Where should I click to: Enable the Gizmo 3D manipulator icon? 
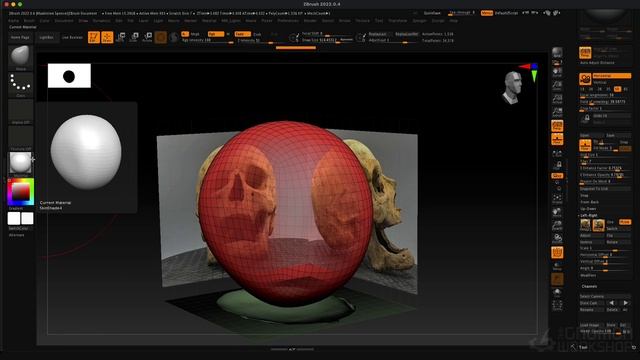coord(160,37)
